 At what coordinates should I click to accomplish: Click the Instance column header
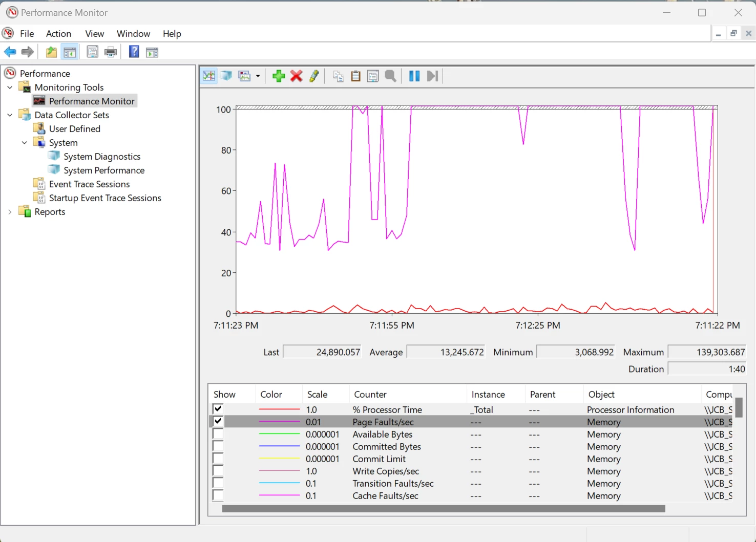(x=496, y=395)
